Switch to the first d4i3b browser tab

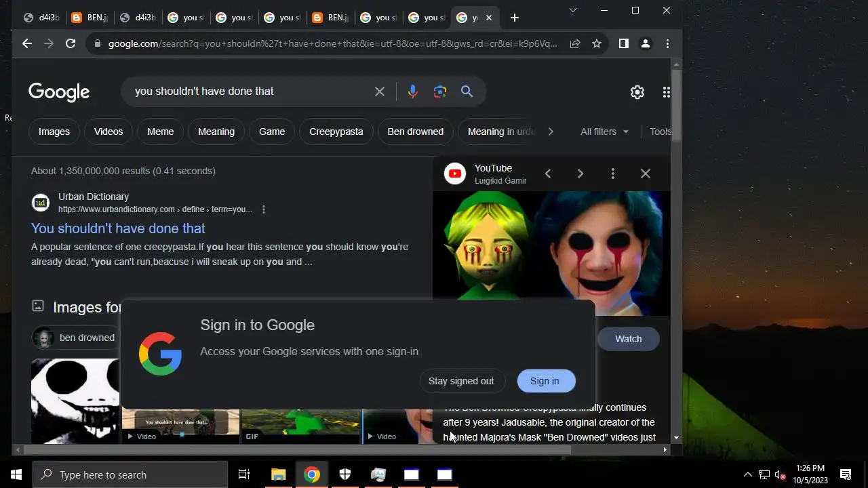(42, 18)
